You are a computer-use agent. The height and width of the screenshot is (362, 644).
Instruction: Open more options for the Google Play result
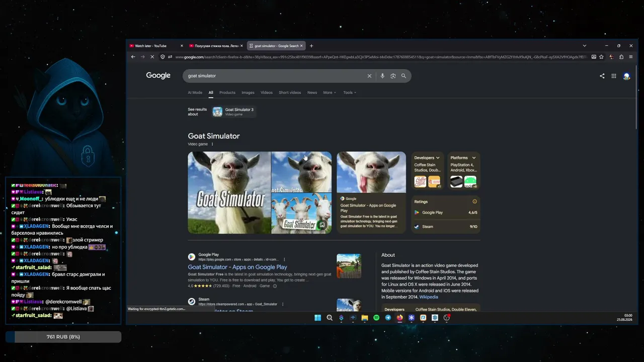coord(284,259)
